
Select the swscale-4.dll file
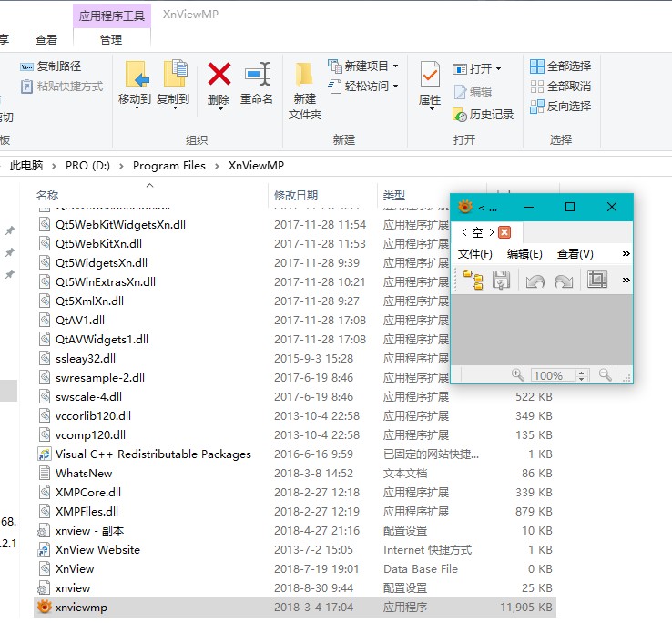[295, 396]
